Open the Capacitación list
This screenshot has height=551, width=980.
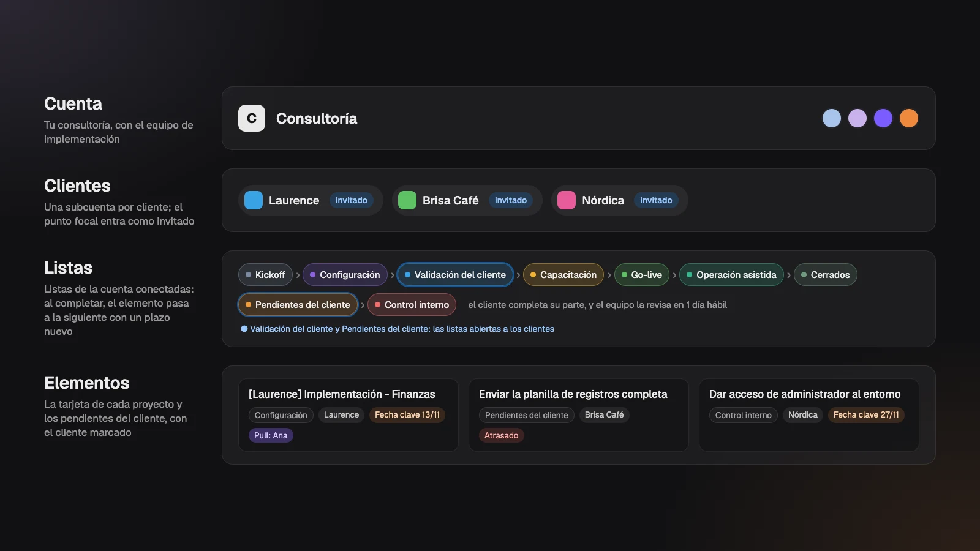pyautogui.click(x=563, y=275)
